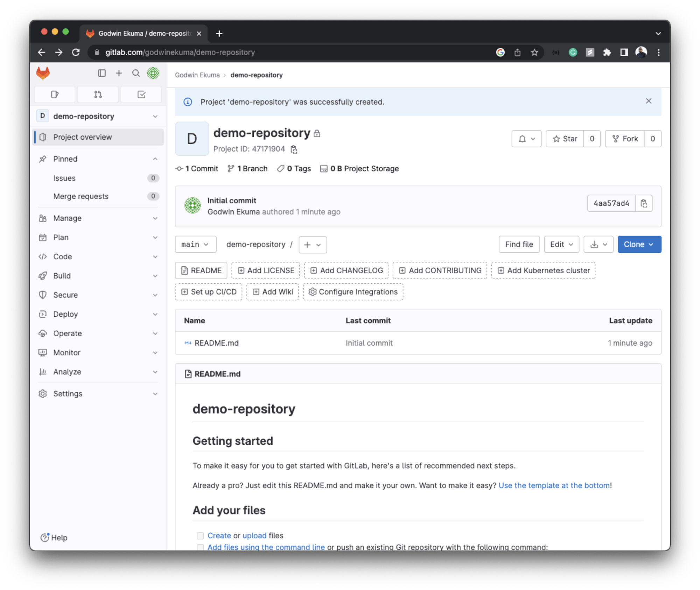The width and height of the screenshot is (700, 590).
Task: Open the notification bell dropdown
Action: point(526,139)
